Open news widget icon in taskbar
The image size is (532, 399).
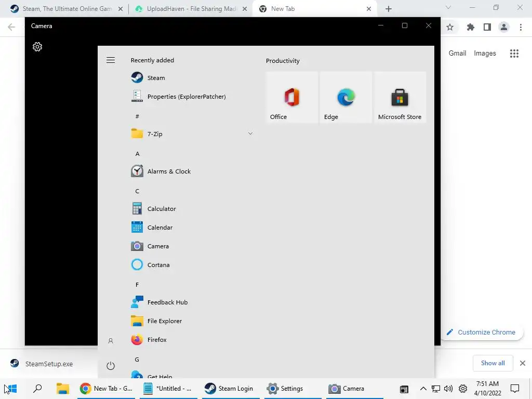pyautogui.click(x=404, y=389)
